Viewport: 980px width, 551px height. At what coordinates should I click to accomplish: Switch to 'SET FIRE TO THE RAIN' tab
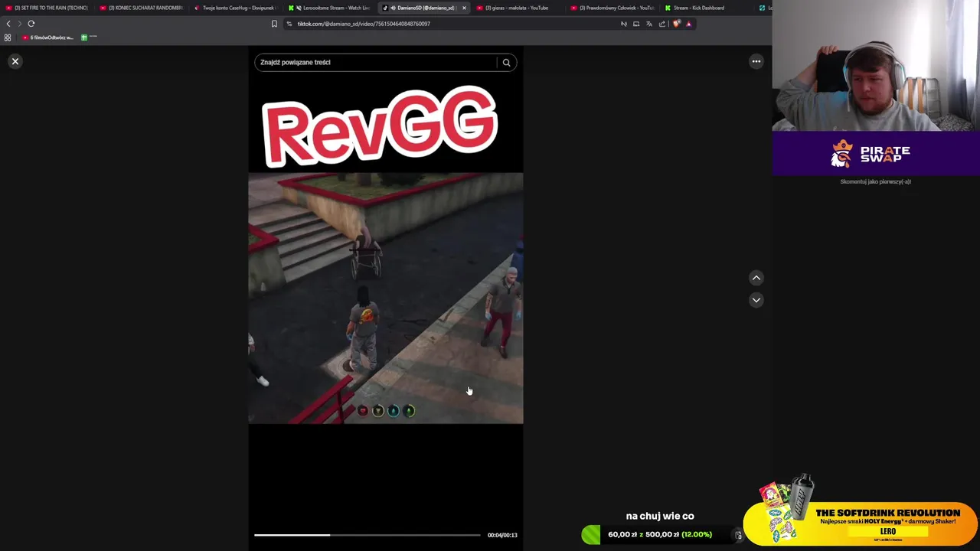pyautogui.click(x=46, y=8)
